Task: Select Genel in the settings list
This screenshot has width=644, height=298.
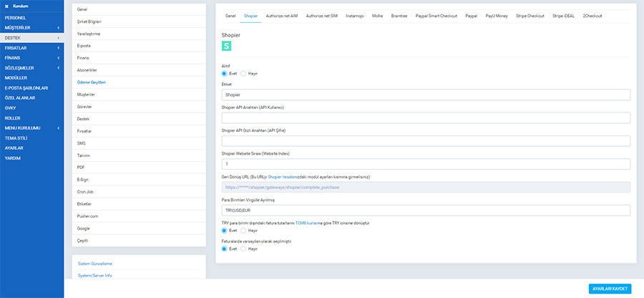Action: 139,9
